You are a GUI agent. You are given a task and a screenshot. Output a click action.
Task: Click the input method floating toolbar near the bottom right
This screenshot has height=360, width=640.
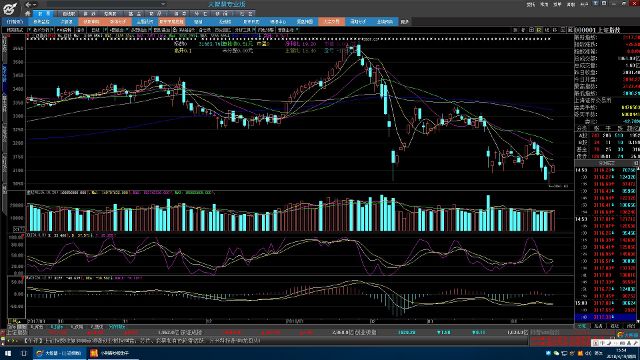(615, 343)
